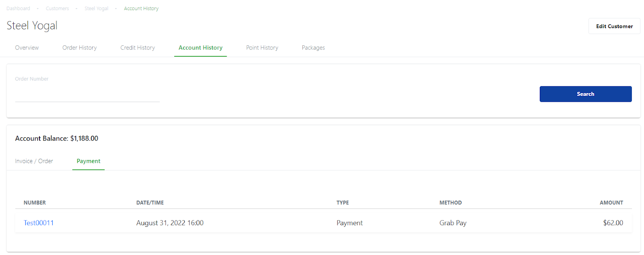Open payment Test00011 link
The image size is (644, 255).
click(39, 223)
